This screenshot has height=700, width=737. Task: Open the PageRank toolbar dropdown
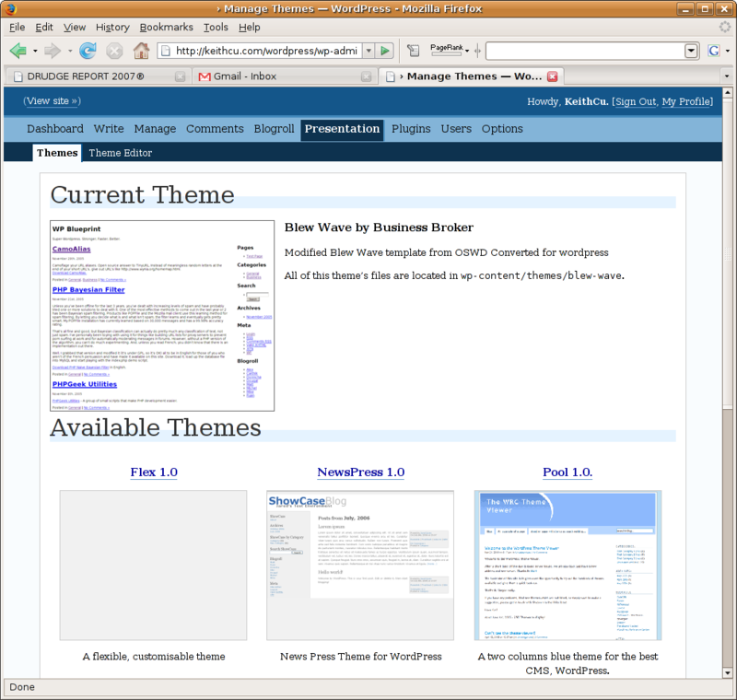(467, 51)
